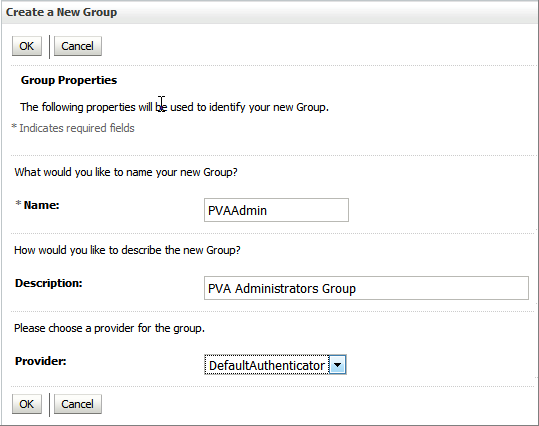Click the asterisk before Indicates required fields
539x426 pixels.
tap(14, 127)
